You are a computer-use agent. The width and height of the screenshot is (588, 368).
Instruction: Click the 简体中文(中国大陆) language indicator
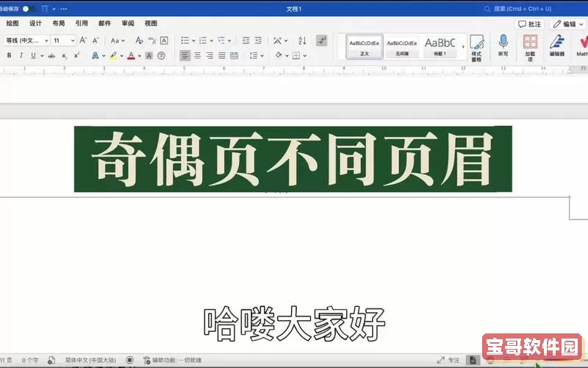[90, 360]
